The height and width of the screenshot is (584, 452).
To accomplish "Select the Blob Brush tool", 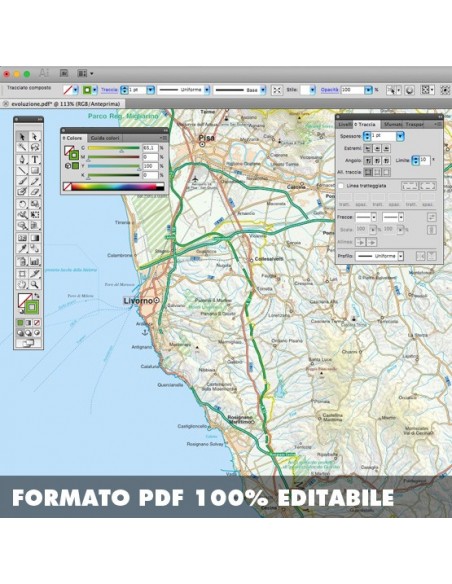I will click(22, 192).
